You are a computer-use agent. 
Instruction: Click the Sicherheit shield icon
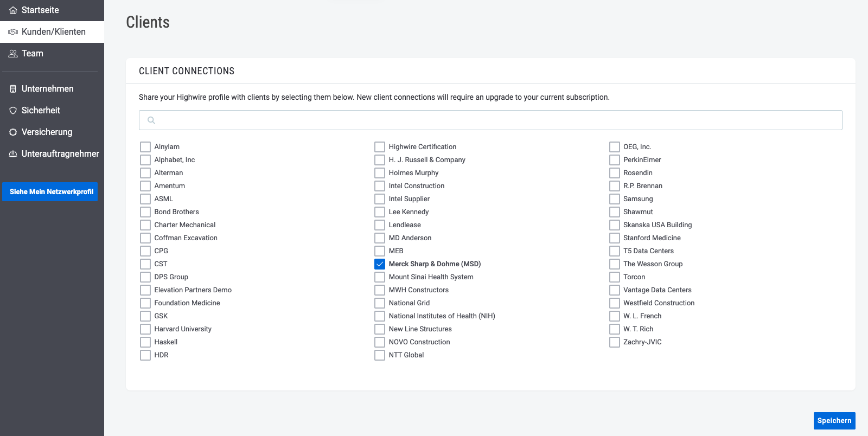13,111
